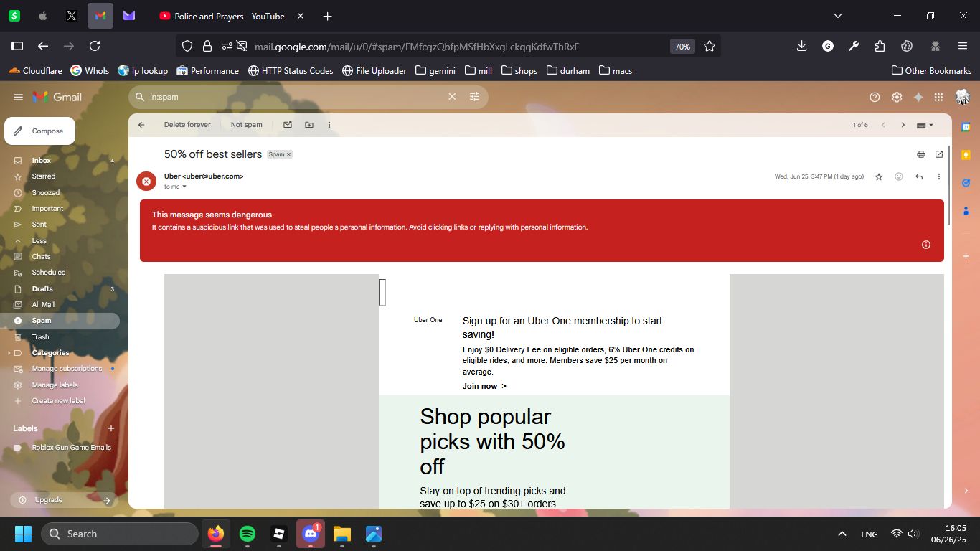Click the Gmail logo
This screenshot has width=980, height=551.
click(x=57, y=97)
